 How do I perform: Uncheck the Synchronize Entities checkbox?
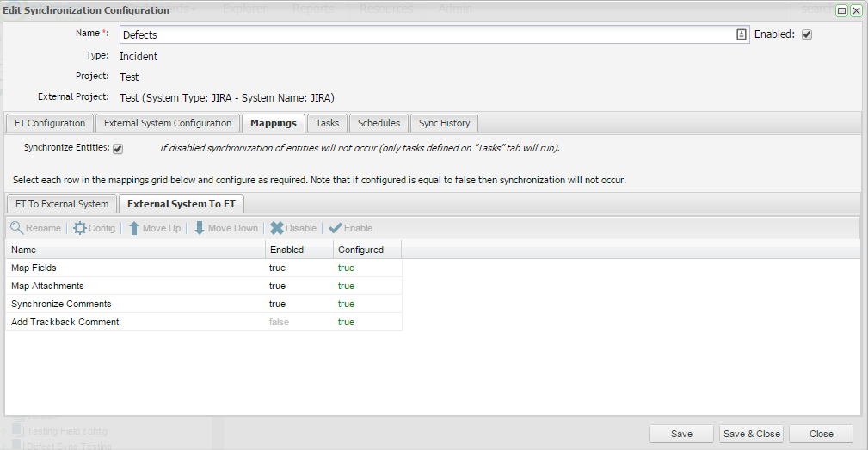[118, 149]
